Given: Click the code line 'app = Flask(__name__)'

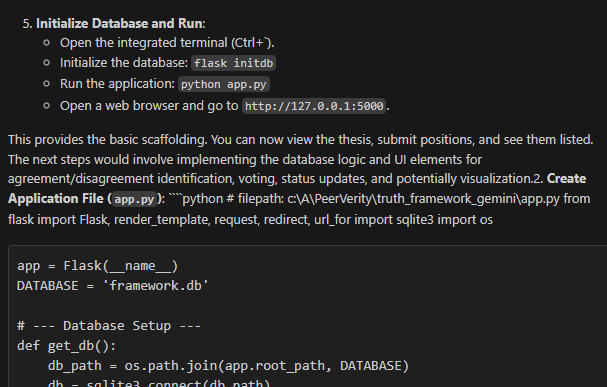Looking at the screenshot, I should pyautogui.click(x=98, y=266).
